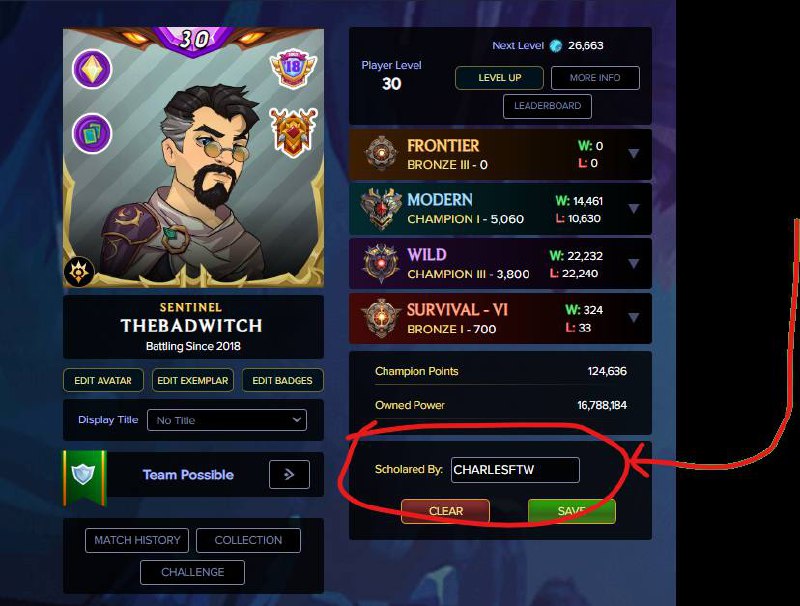This screenshot has width=800, height=606.
Task: Open the EDIT AVATAR option
Action: [x=103, y=381]
